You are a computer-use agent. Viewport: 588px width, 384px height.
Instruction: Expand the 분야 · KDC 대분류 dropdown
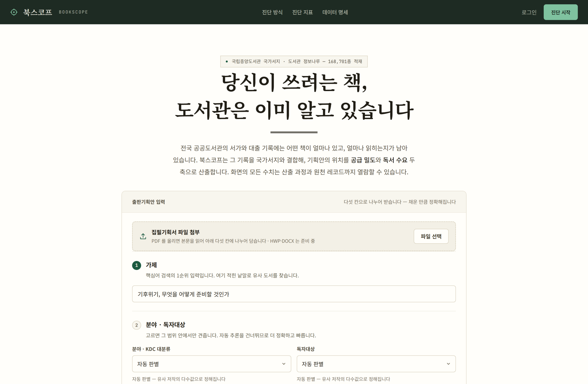[x=212, y=364]
